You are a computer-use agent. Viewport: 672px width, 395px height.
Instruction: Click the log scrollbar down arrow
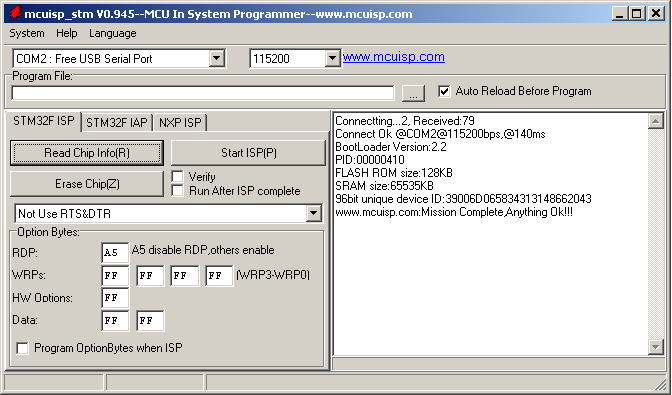pos(656,347)
